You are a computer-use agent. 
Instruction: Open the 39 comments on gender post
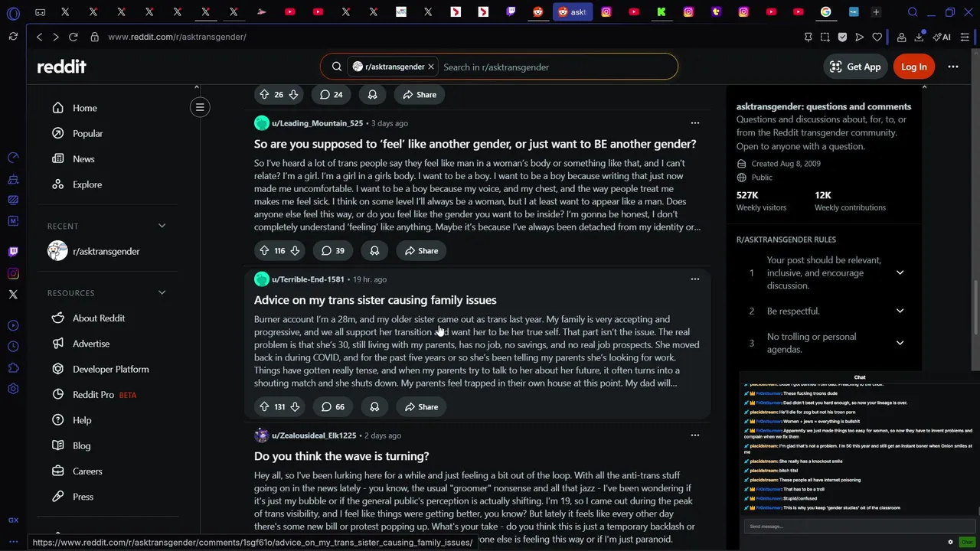pos(332,251)
